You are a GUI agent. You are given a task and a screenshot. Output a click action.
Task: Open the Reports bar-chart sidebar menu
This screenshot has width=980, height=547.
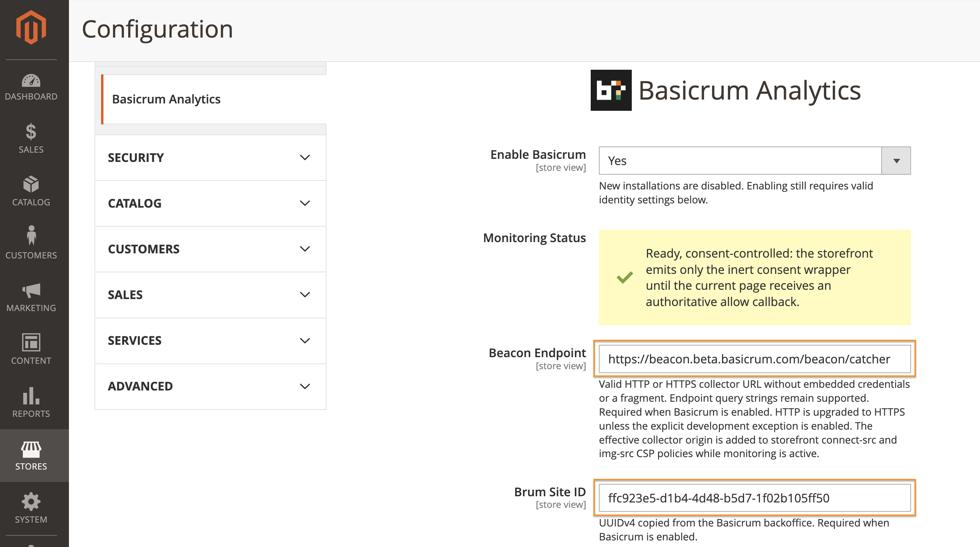coord(31,402)
